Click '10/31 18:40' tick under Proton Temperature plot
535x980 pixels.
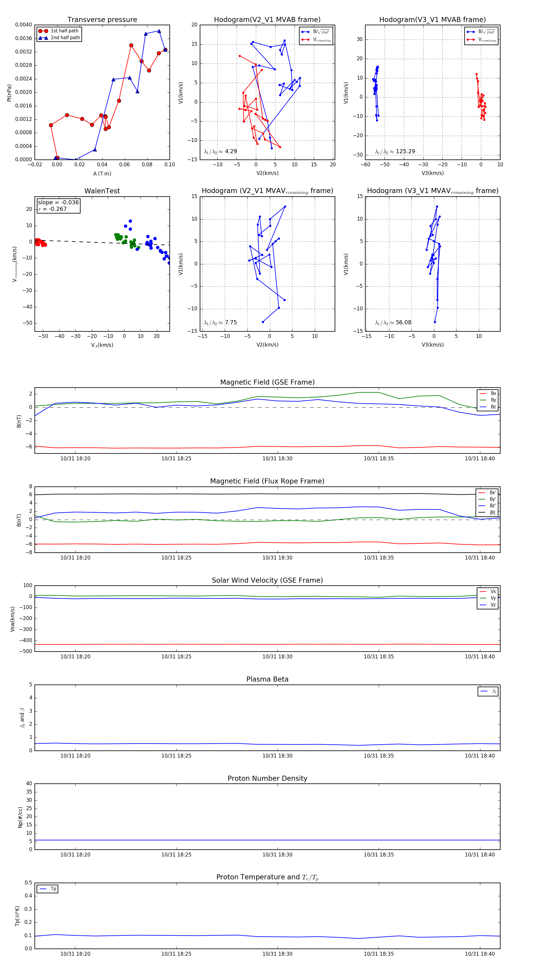coord(480,954)
